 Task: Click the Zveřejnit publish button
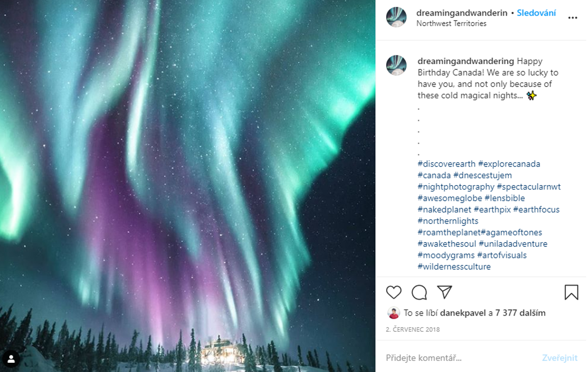coord(560,358)
